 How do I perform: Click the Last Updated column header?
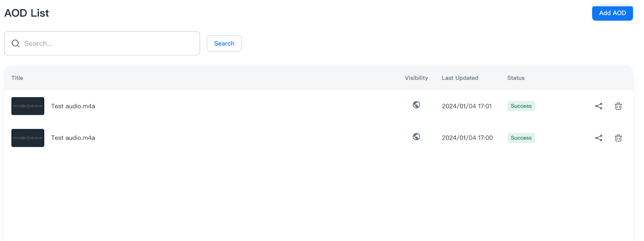460,78
